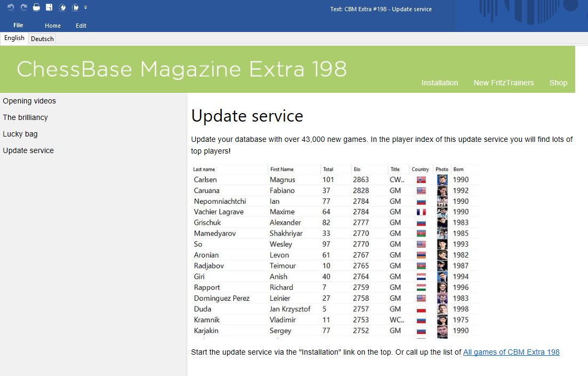Click the Last name column header
The width and height of the screenshot is (588, 376).
[x=204, y=169]
